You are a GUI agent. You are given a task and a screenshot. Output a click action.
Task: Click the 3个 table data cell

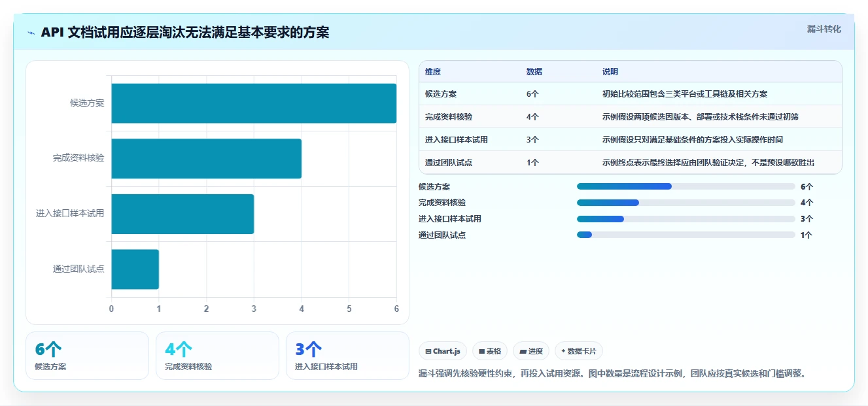coord(532,140)
